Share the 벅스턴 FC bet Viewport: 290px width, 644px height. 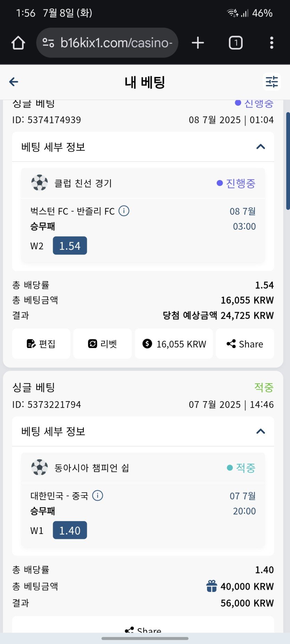tap(245, 344)
